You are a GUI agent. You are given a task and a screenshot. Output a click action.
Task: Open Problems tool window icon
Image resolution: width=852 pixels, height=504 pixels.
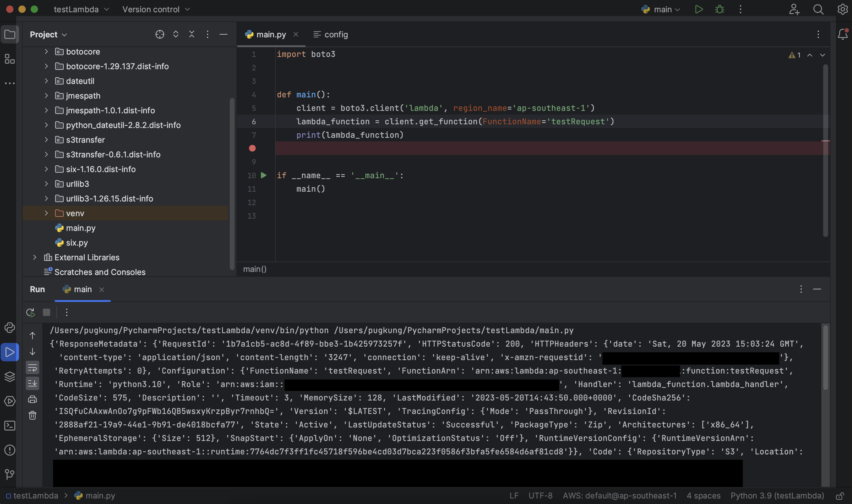coord(9,450)
